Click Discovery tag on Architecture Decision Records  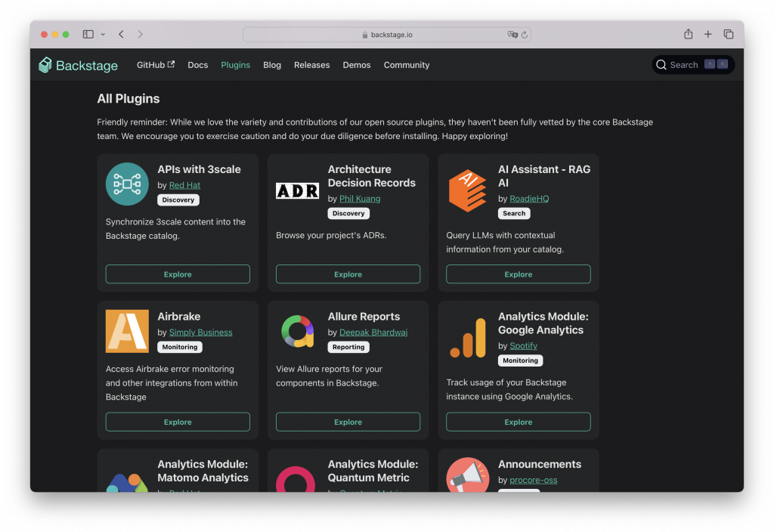pyautogui.click(x=348, y=213)
